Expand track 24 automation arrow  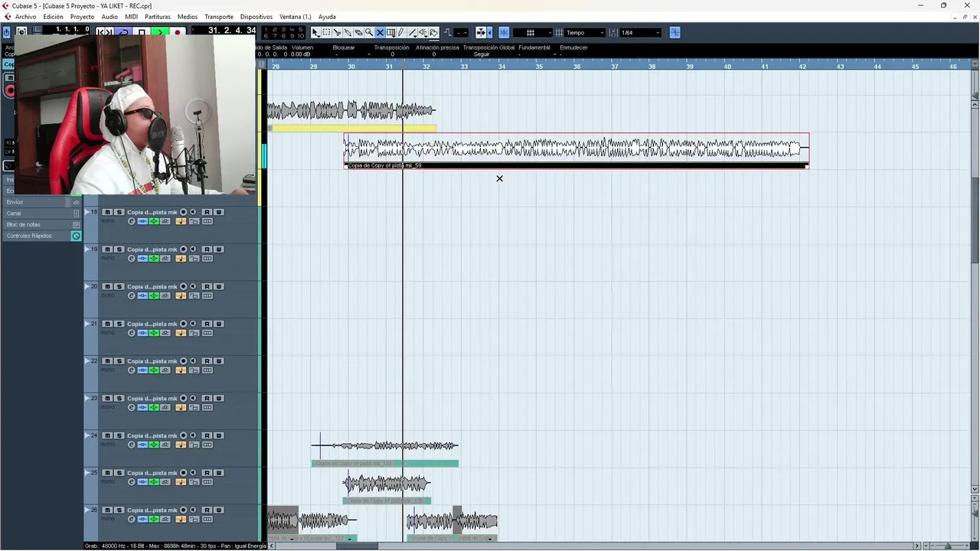coord(87,435)
